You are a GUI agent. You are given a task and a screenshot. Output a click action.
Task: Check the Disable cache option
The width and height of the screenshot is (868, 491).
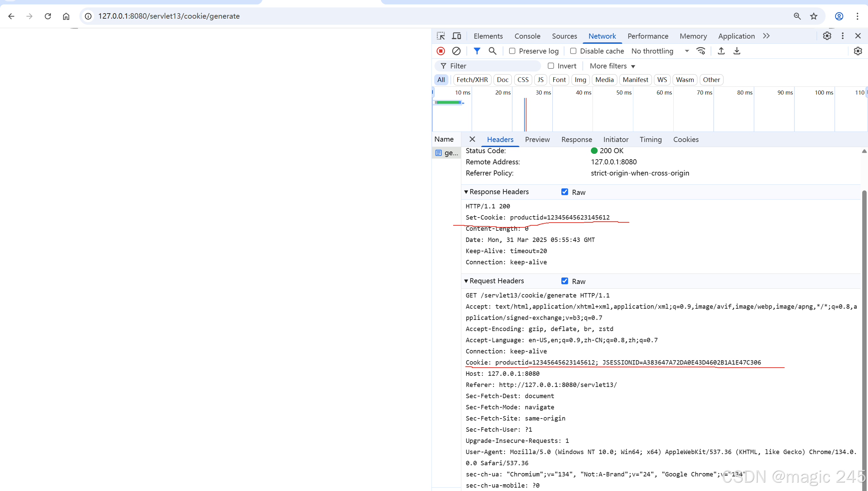tap(573, 51)
